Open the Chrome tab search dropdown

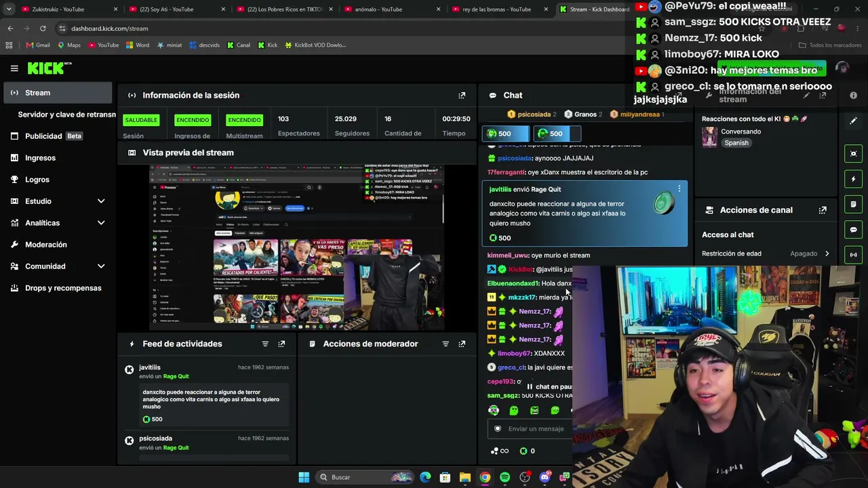click(9, 9)
